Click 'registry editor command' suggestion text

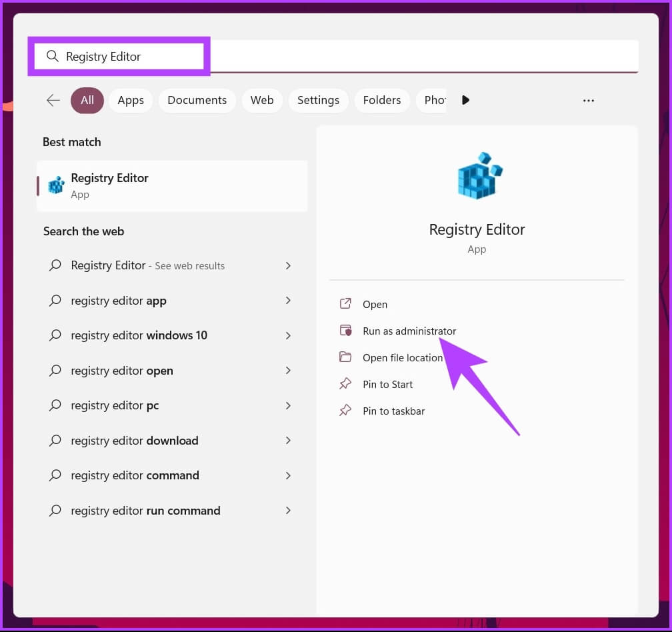point(135,475)
